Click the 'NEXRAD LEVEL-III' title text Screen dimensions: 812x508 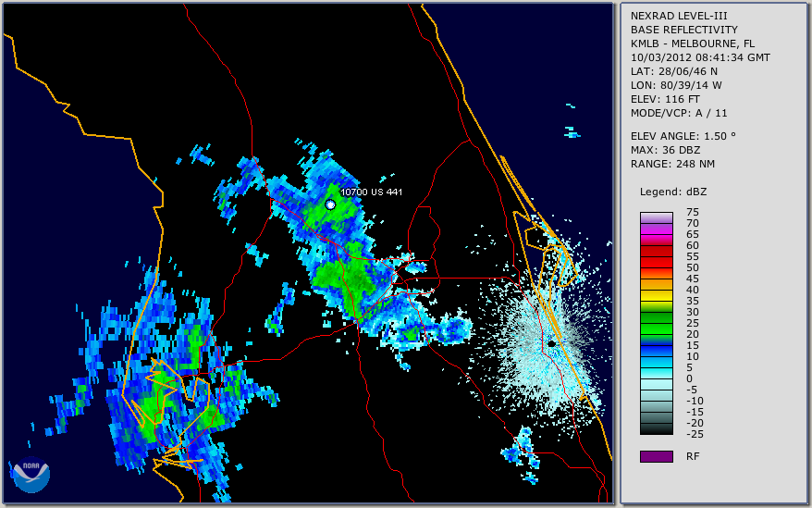pos(679,16)
